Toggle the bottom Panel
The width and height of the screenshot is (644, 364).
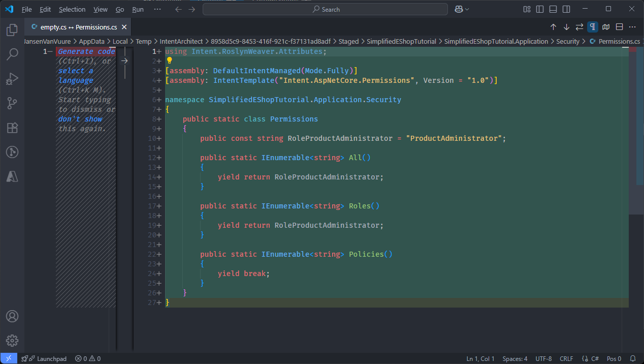point(553,9)
